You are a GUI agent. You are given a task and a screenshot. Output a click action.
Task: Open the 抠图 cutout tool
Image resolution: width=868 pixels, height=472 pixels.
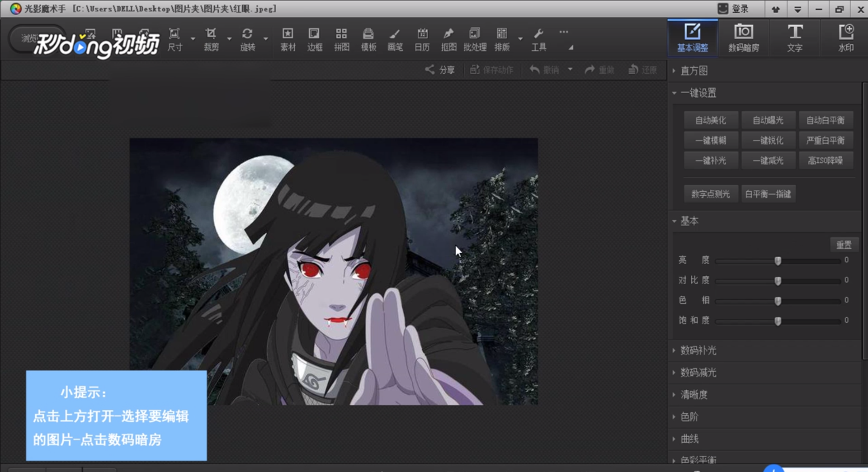pyautogui.click(x=448, y=39)
